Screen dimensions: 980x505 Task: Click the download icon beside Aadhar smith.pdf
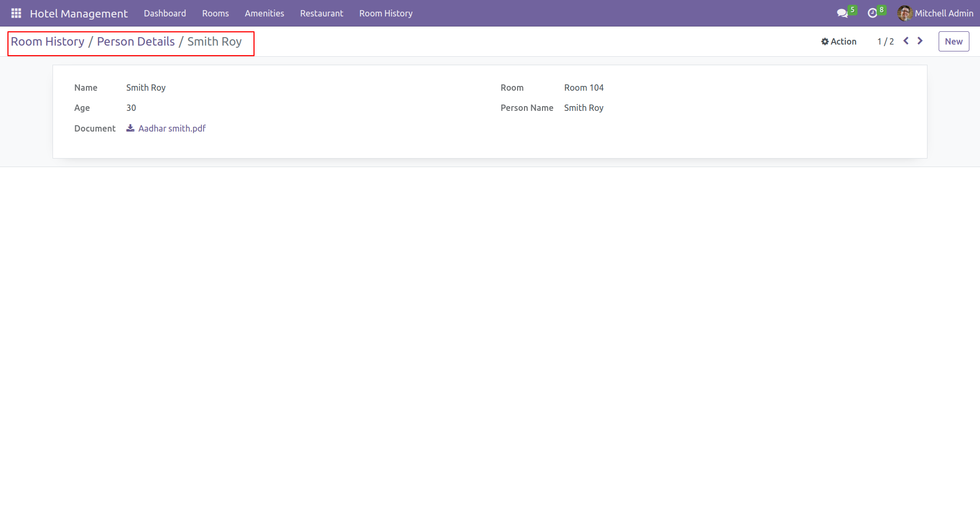coord(130,128)
